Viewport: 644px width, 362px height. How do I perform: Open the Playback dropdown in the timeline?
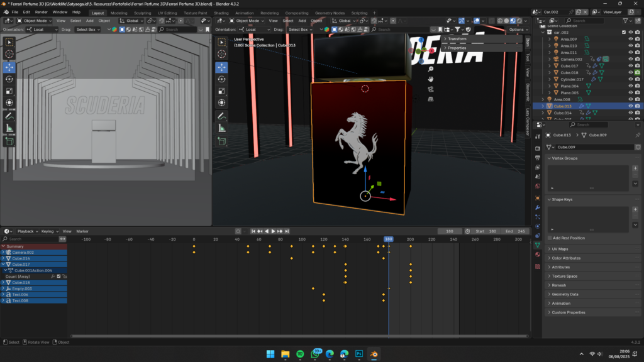pyautogui.click(x=26, y=231)
